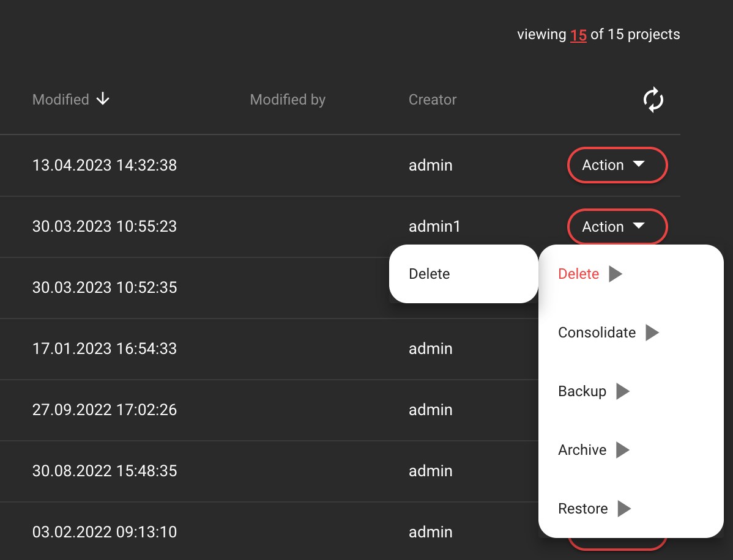Choose Restore from the action menu

582,509
